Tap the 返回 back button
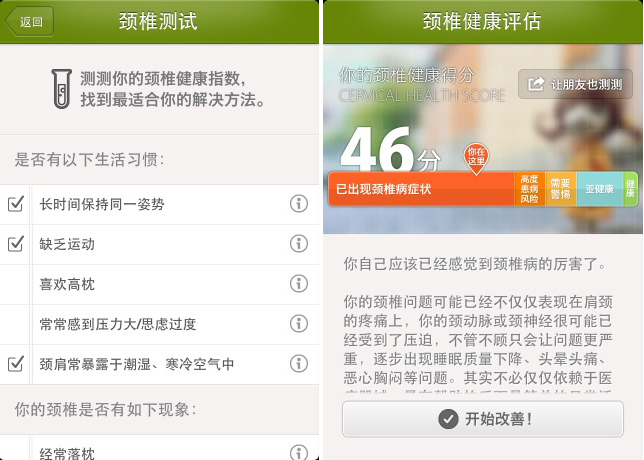 tap(29, 21)
